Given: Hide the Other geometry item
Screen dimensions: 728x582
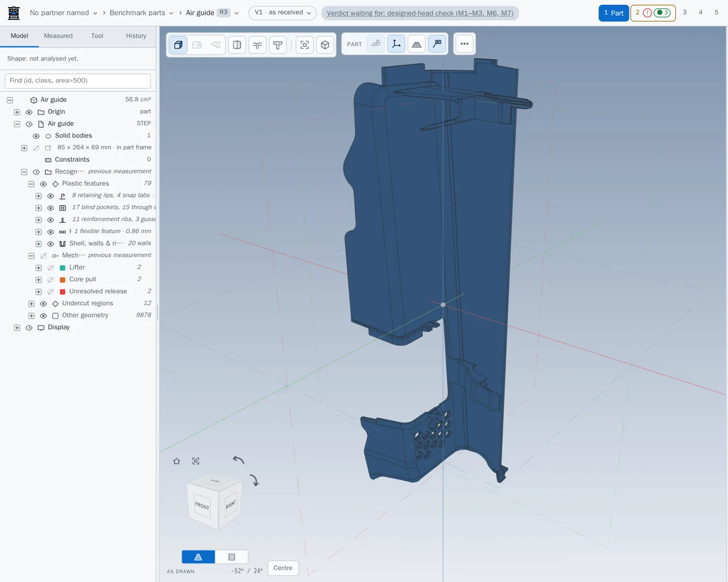Looking at the screenshot, I should pos(43,316).
